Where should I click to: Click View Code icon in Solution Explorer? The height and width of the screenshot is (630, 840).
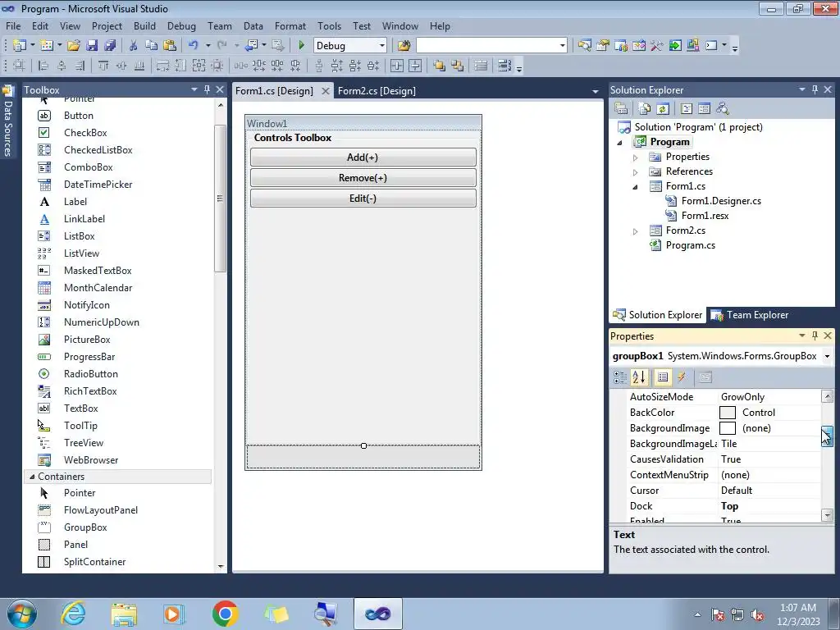pyautogui.click(x=687, y=109)
